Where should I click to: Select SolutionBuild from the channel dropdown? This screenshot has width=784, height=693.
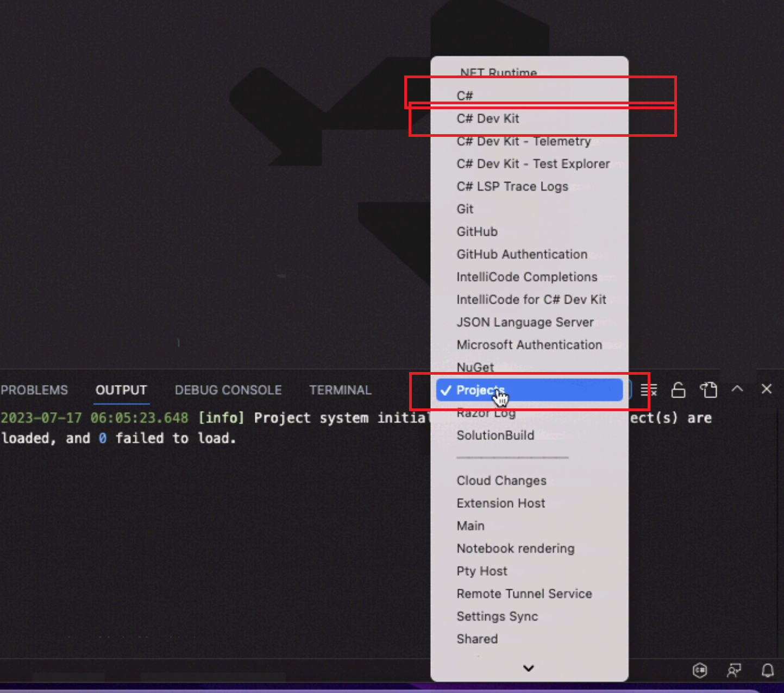click(495, 435)
